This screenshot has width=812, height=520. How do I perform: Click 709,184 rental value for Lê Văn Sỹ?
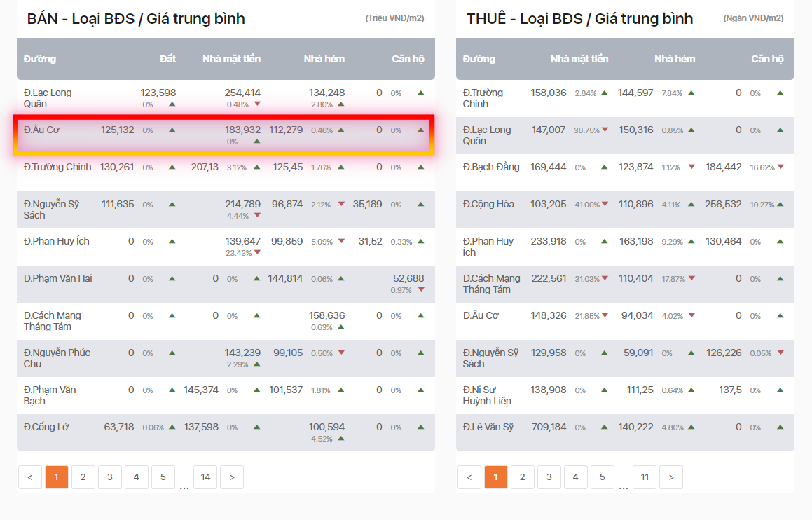point(549,427)
